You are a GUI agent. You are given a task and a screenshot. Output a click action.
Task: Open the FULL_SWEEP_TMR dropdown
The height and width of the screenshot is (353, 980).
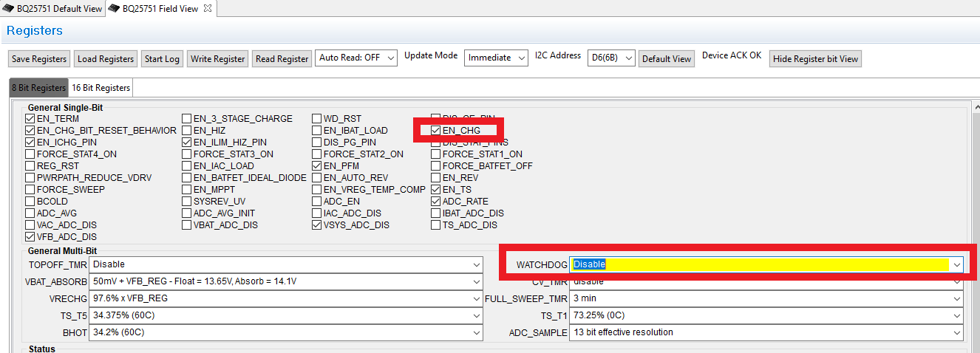click(767, 298)
